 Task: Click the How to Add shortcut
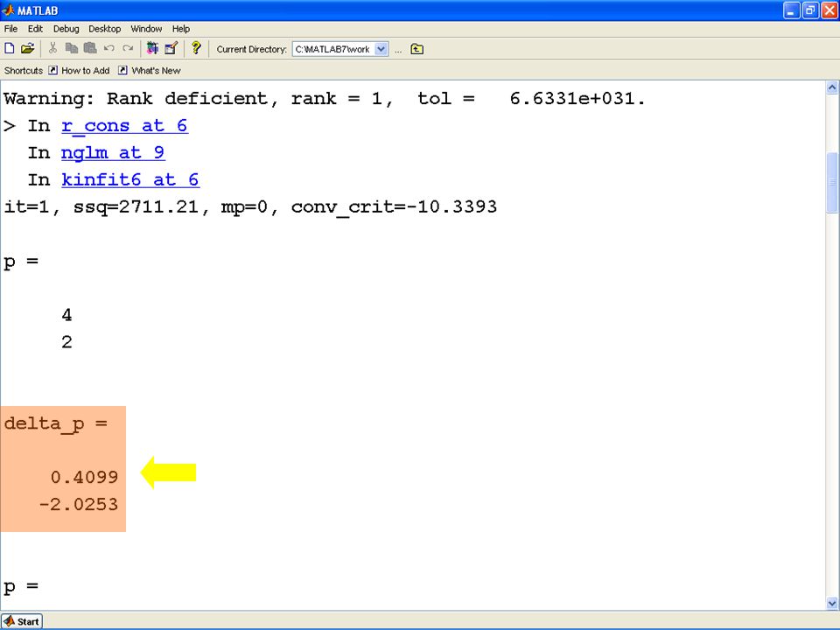[80, 71]
